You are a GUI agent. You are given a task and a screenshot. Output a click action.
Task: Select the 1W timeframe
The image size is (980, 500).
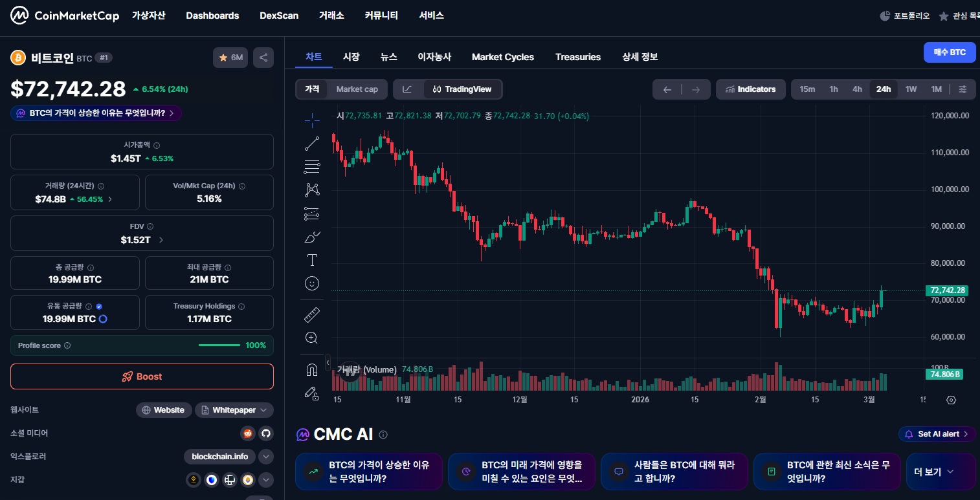click(911, 89)
